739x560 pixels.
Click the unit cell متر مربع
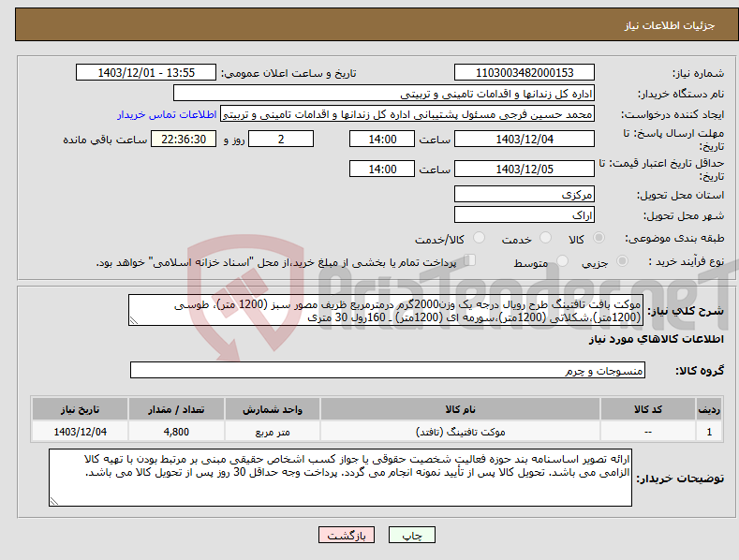[x=273, y=432]
